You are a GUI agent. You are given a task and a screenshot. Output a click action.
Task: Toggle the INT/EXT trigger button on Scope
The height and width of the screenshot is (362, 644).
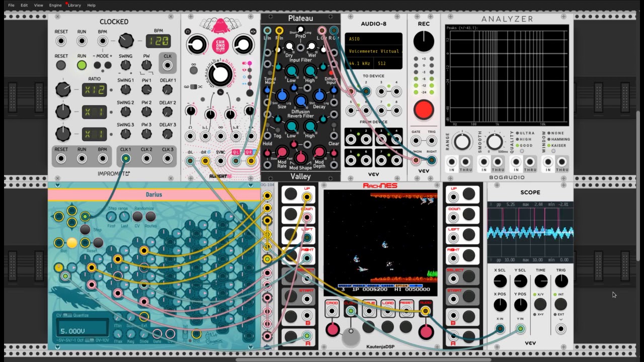pos(560,304)
